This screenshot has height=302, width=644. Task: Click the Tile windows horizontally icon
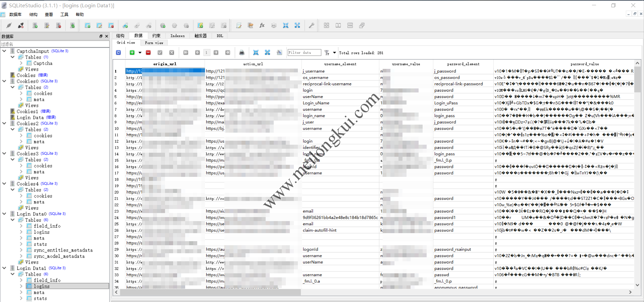[338, 25]
